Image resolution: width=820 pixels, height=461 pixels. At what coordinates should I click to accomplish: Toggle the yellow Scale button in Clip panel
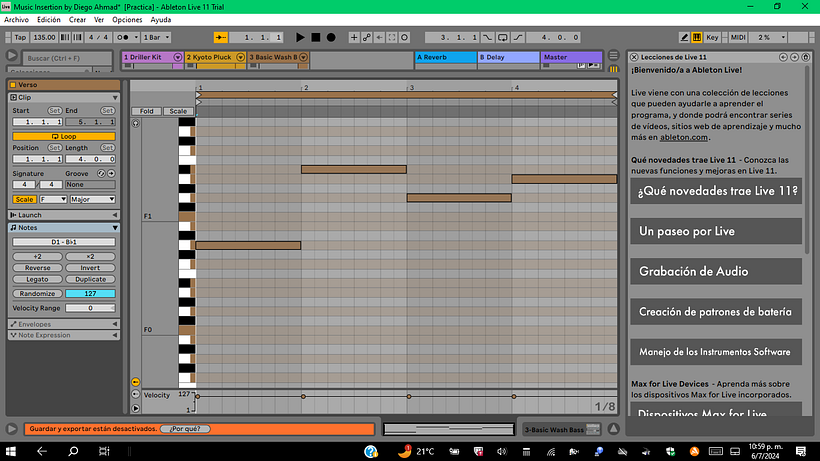tap(24, 199)
